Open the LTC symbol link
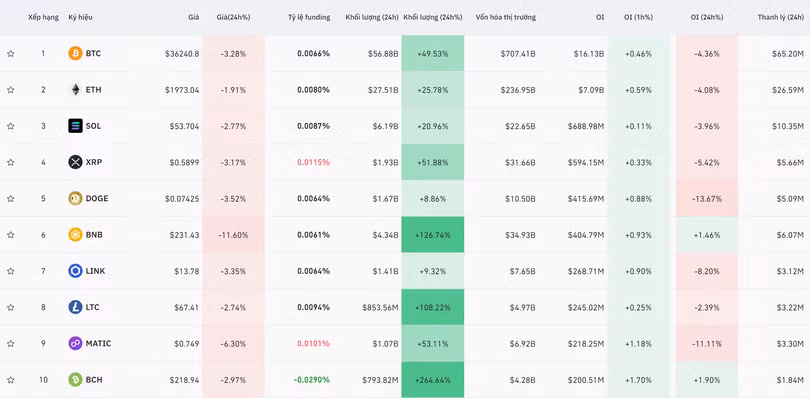 (x=92, y=307)
